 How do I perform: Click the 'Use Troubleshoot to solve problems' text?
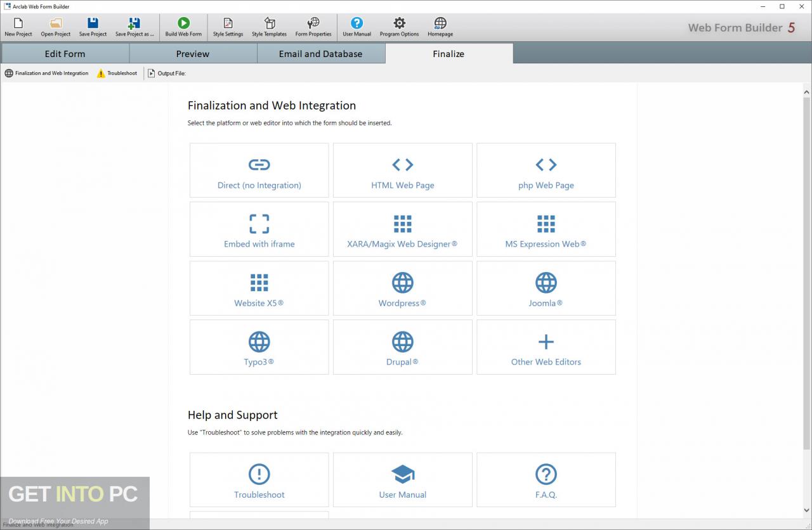[295, 432]
